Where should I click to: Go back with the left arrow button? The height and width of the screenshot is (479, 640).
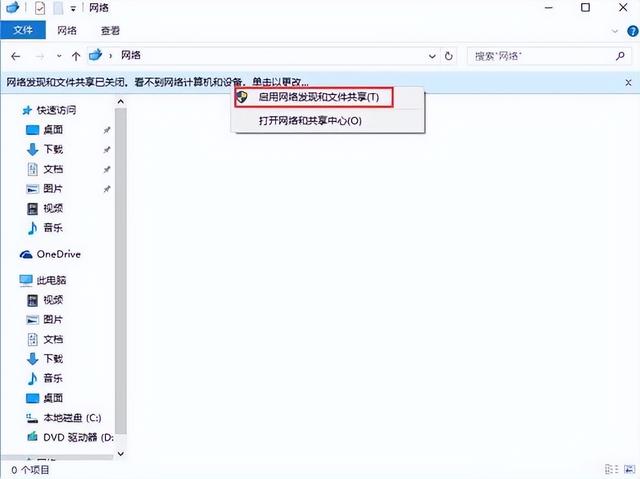pyautogui.click(x=16, y=56)
